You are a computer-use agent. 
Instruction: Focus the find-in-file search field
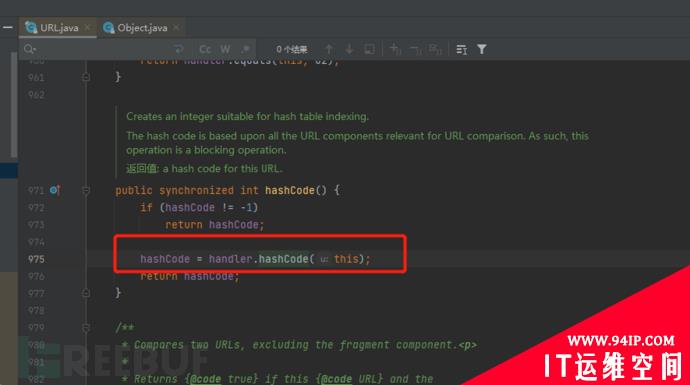tap(103, 49)
